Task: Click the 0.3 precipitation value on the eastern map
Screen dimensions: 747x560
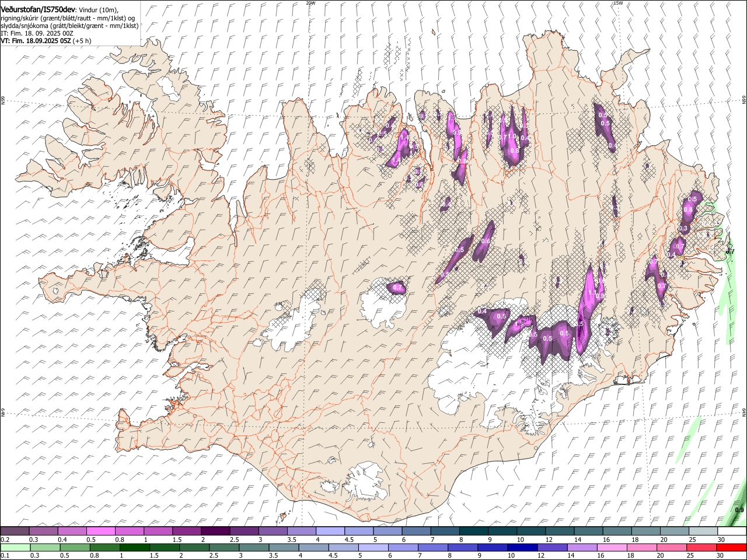Action: point(684,228)
